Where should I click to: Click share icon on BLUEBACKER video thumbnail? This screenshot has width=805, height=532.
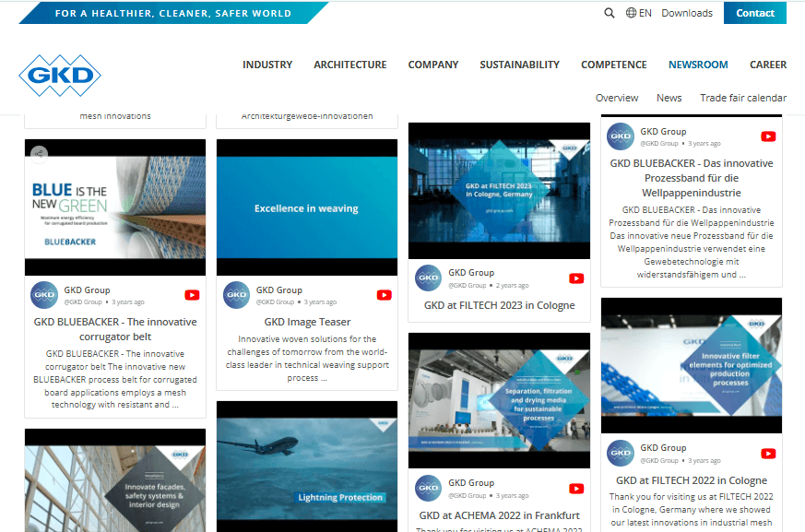(39, 154)
